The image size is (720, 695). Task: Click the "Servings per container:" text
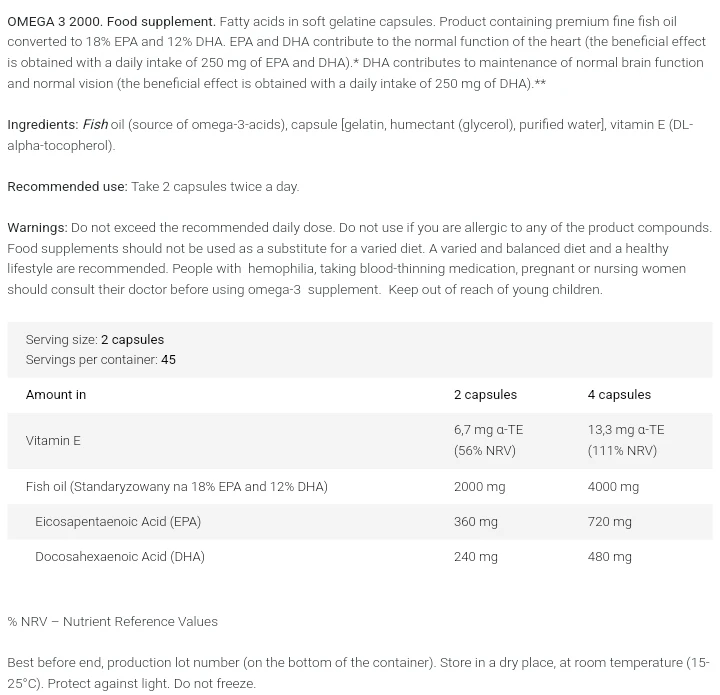[91, 360]
